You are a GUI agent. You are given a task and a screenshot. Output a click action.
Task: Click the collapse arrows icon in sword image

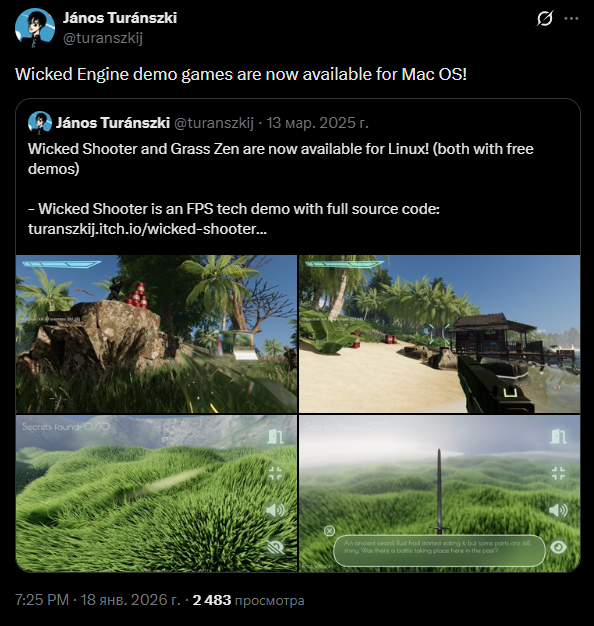[x=558, y=473]
